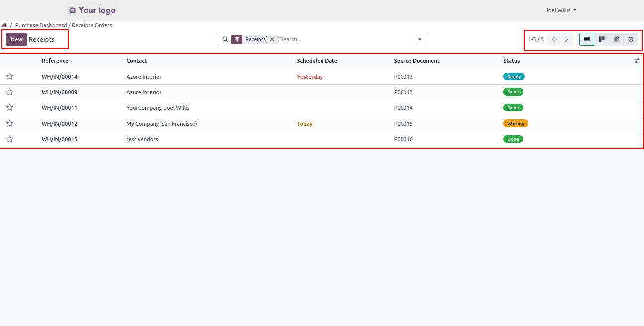Expand the search options dropdown arrow

[420, 39]
